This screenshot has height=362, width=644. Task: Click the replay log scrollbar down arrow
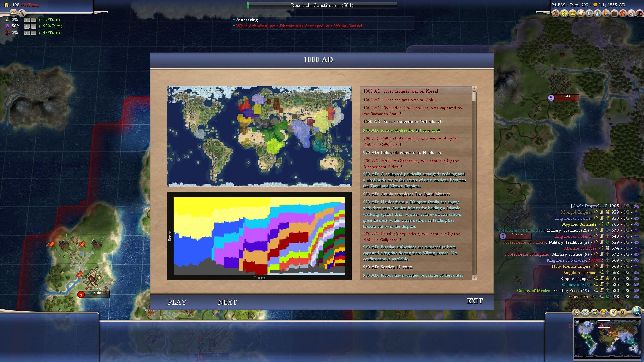click(x=474, y=277)
